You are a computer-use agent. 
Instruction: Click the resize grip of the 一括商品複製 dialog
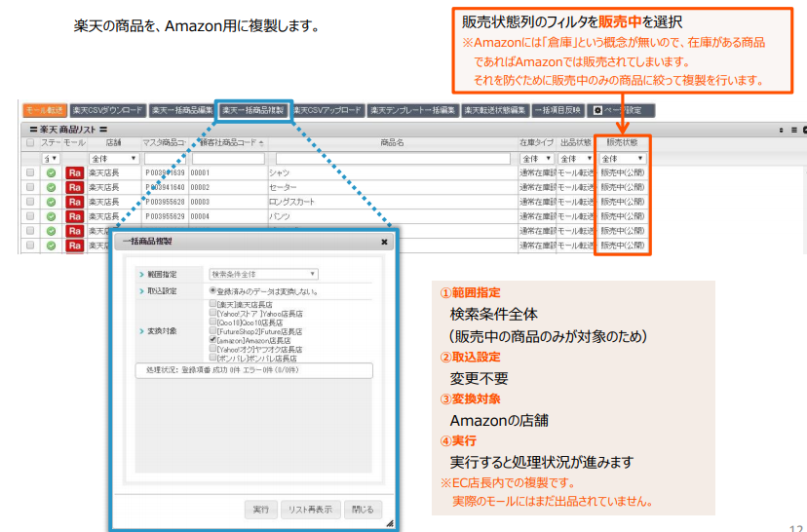(390, 523)
